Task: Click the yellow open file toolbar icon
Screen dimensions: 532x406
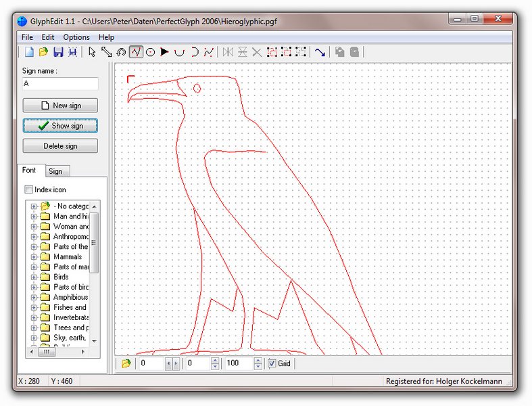Action: click(43, 52)
